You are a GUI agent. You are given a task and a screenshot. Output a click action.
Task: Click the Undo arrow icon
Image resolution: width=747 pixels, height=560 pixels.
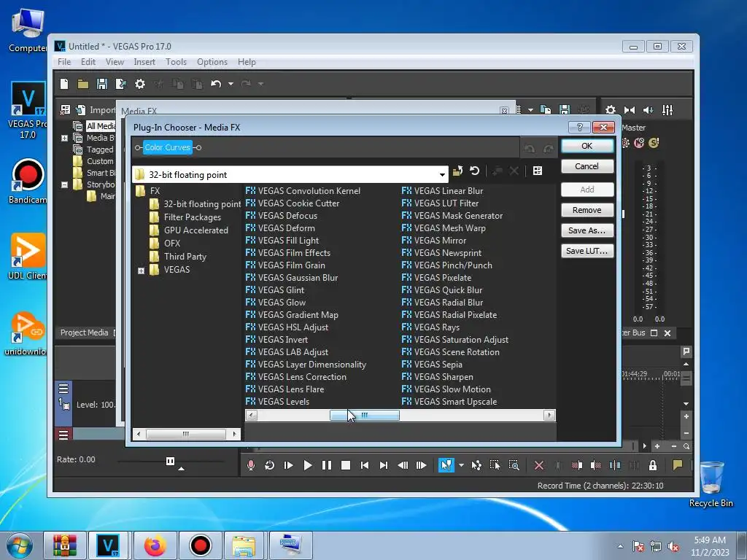[x=216, y=84]
